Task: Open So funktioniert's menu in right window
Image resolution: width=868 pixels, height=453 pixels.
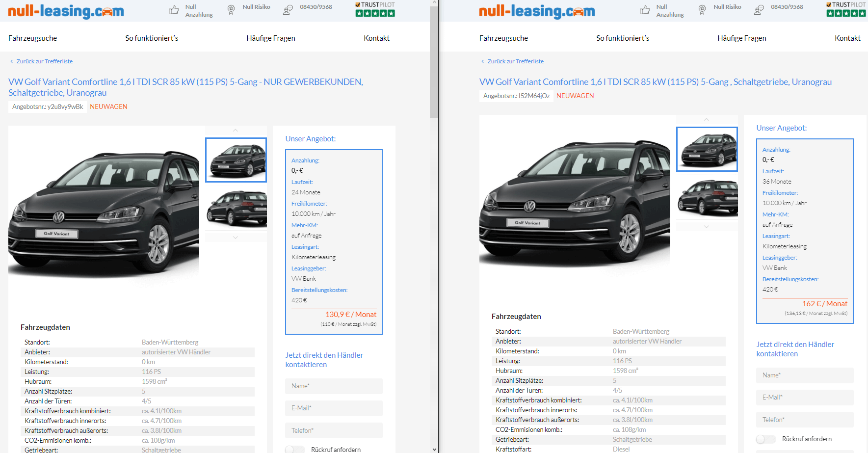Action: pyautogui.click(x=623, y=38)
